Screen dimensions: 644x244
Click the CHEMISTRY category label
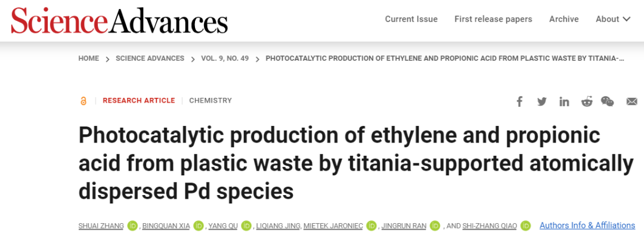point(210,100)
